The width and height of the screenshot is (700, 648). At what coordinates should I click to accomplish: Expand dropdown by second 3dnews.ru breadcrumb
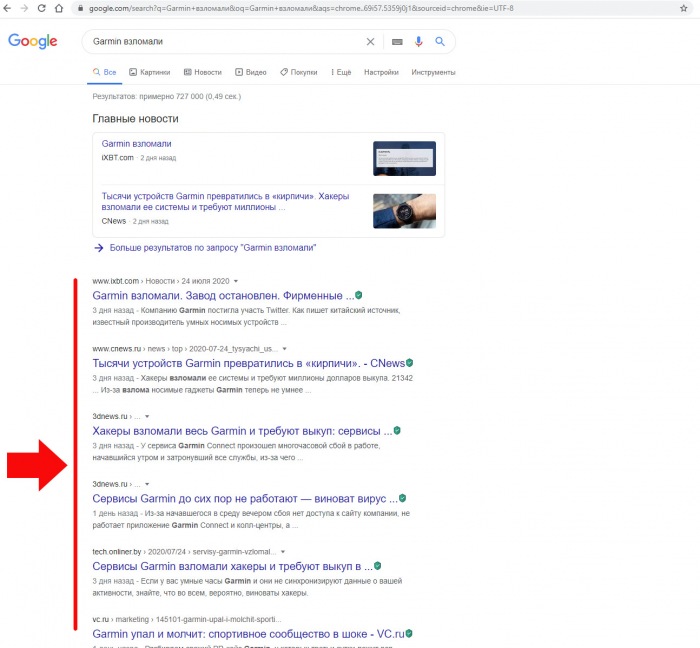147,484
